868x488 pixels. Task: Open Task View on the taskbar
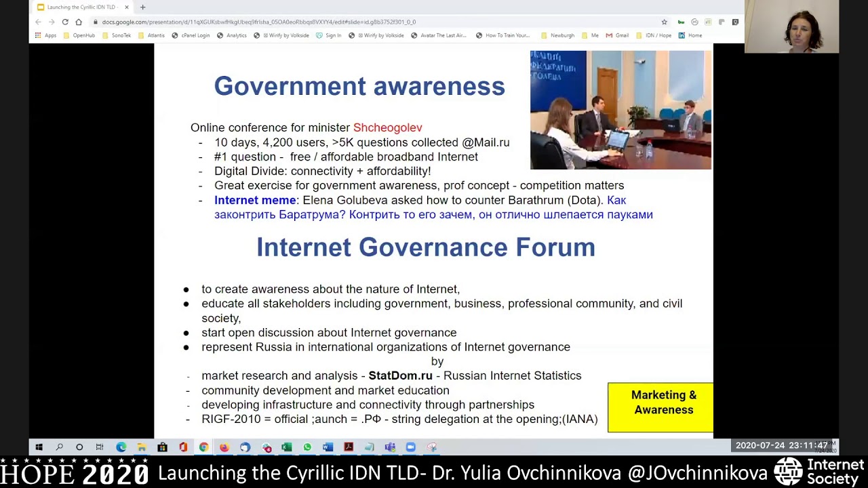pos(100,447)
